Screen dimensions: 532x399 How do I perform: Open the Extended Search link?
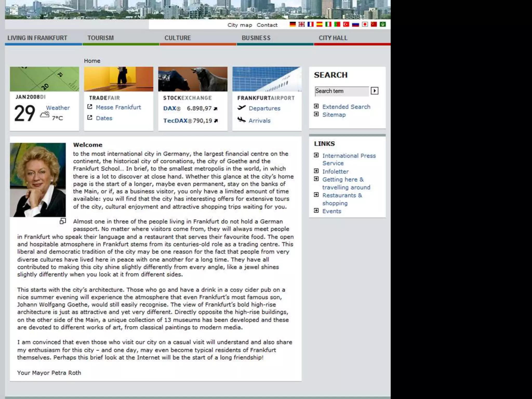pos(346,107)
